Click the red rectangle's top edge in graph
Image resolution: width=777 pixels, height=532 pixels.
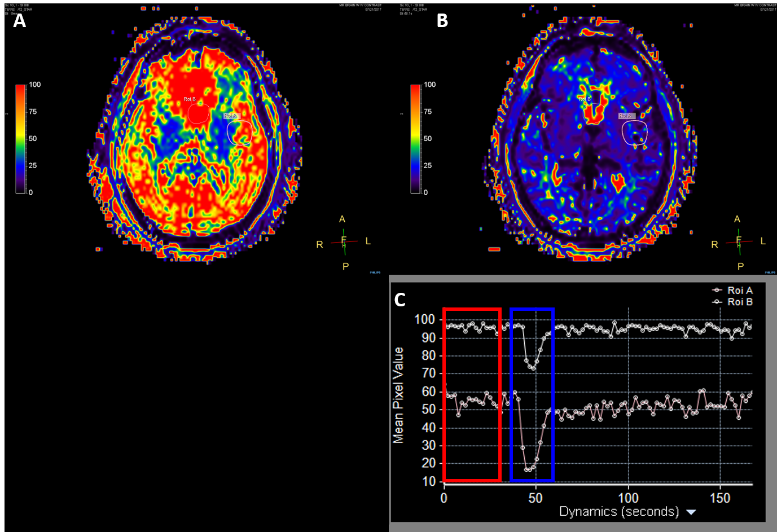pyautogui.click(x=472, y=310)
